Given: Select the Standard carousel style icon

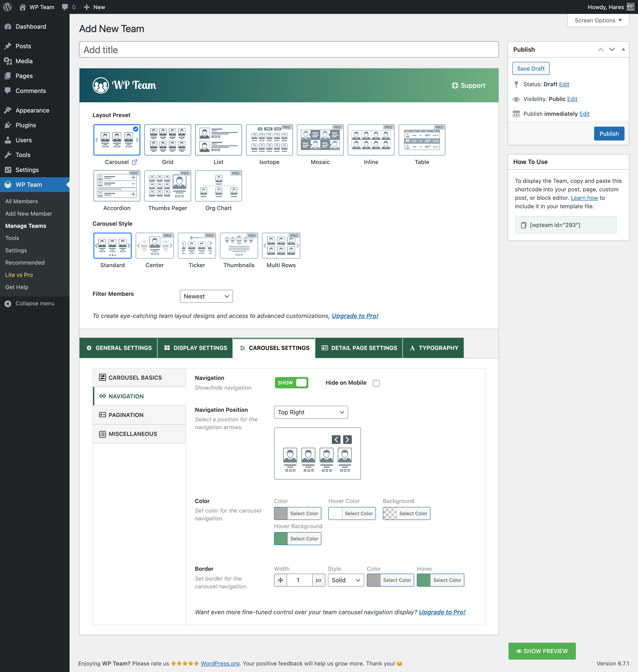Looking at the screenshot, I should pyautogui.click(x=112, y=245).
